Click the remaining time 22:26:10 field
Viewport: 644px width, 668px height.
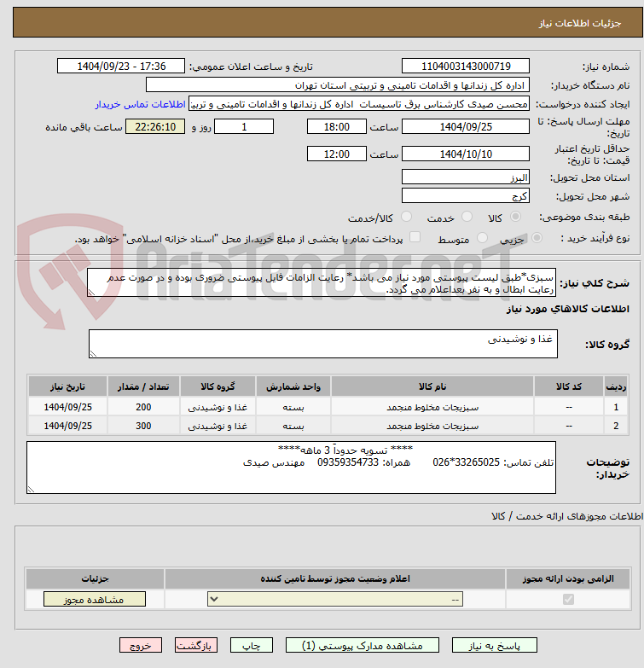[155, 127]
